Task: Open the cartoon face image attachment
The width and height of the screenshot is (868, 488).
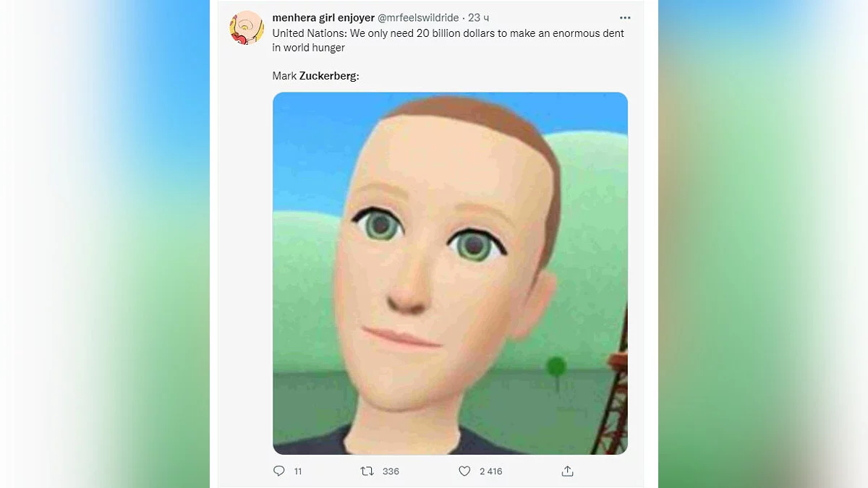Action: click(450, 273)
